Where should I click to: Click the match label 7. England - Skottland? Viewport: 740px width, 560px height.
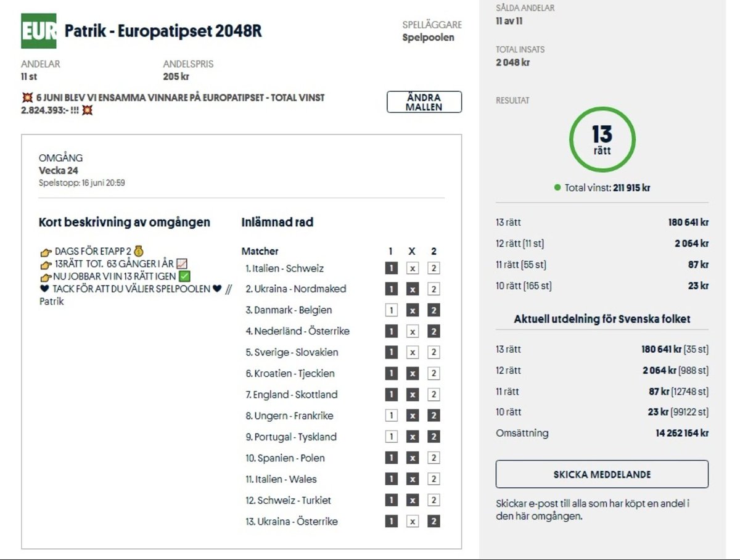[x=292, y=394]
